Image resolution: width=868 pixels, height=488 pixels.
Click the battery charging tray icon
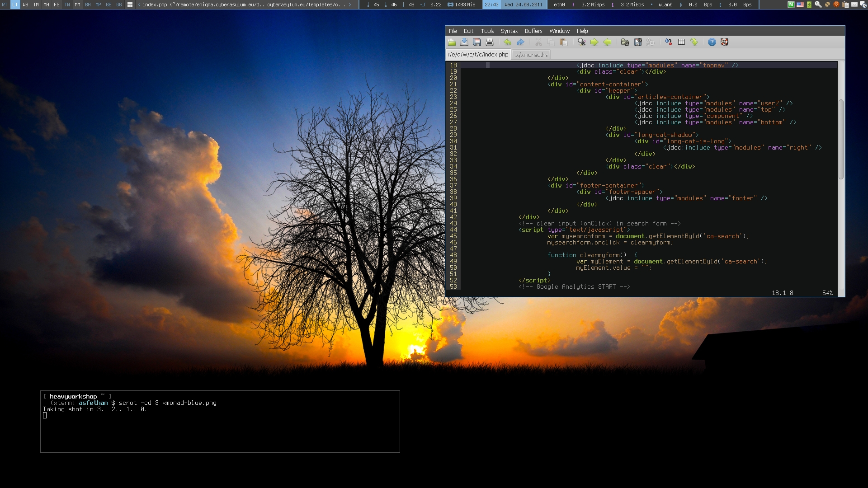coord(809,5)
